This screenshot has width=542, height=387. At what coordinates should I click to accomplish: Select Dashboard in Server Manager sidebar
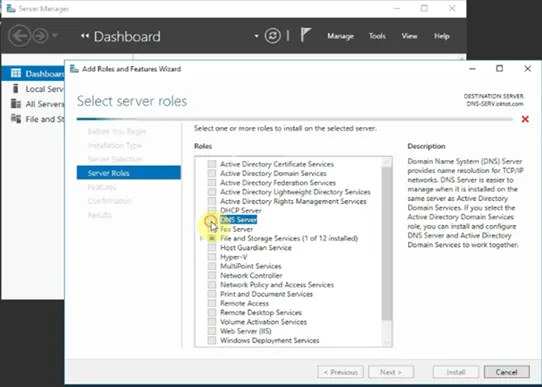(x=33, y=74)
